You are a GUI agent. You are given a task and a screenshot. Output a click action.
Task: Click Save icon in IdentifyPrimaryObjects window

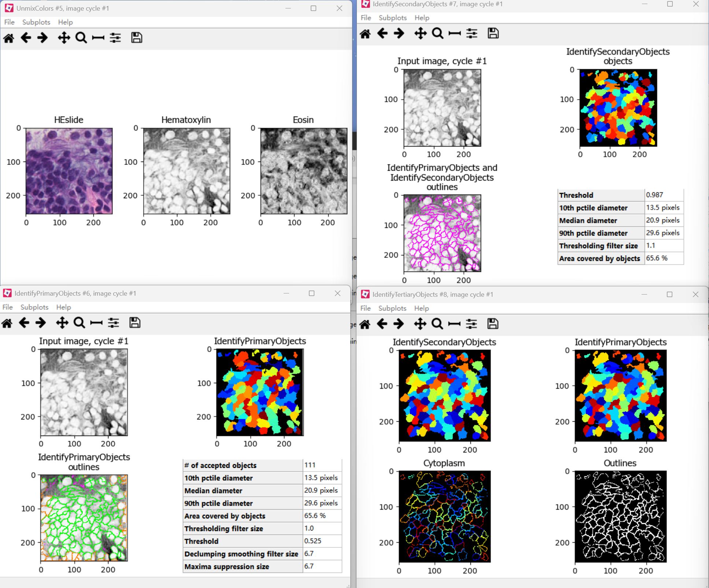tap(135, 323)
